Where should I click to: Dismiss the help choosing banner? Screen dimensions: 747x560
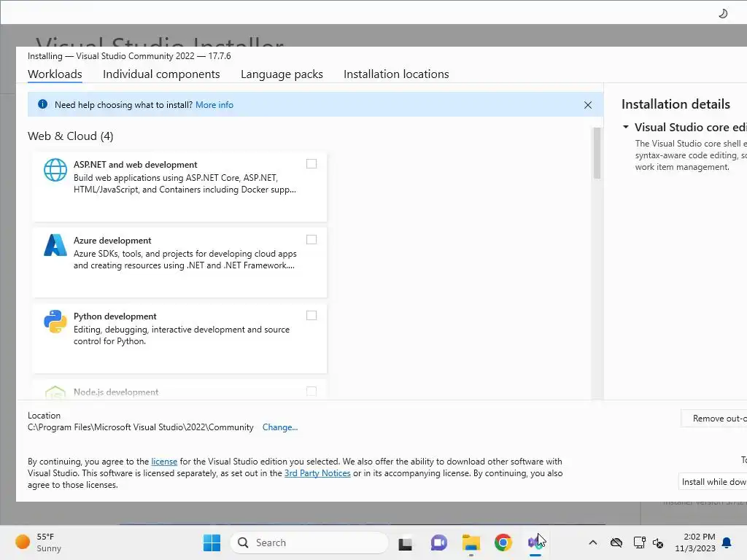click(x=588, y=105)
